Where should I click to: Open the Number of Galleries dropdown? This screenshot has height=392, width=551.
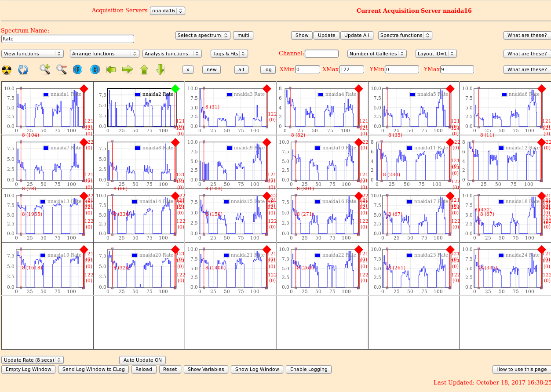coord(377,54)
